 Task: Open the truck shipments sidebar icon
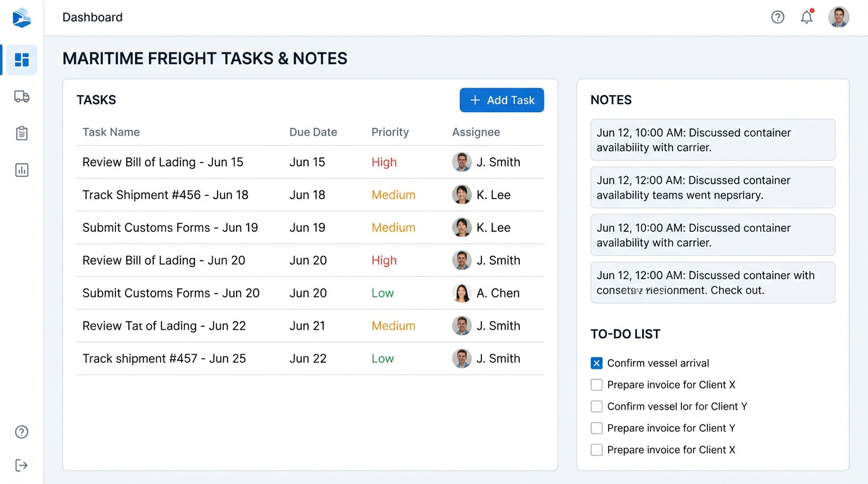tap(21, 96)
